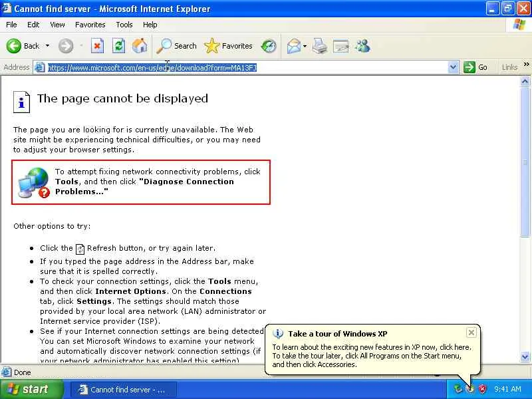Select Cannot find server taskbar button

[124, 390]
